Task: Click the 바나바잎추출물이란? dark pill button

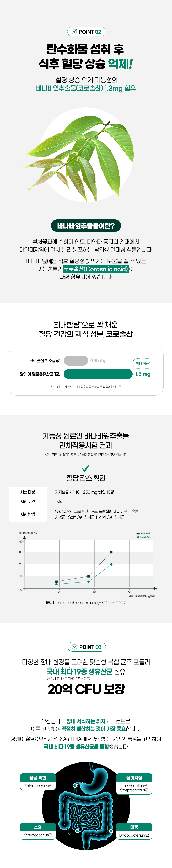Action: click(x=86, y=226)
